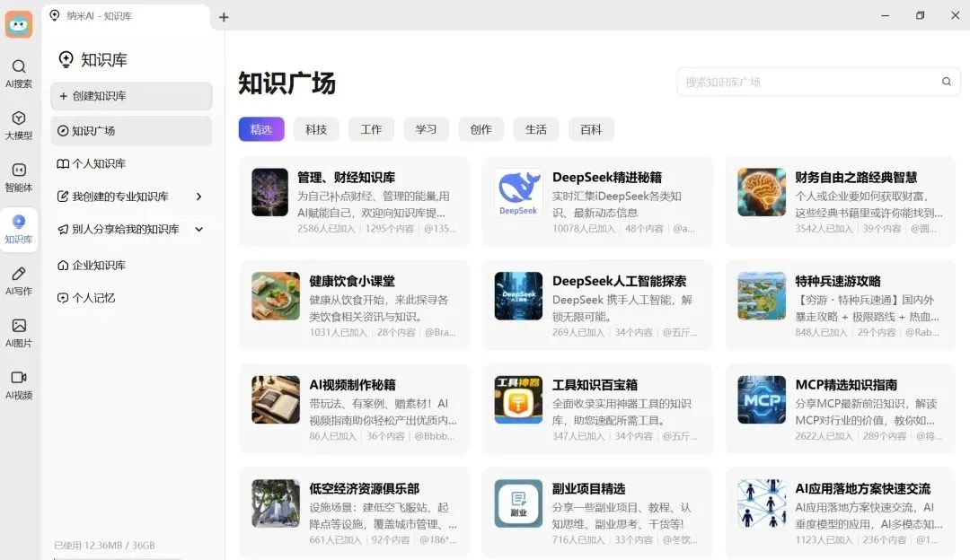Open the 大模型 sidebar icon

(18, 126)
